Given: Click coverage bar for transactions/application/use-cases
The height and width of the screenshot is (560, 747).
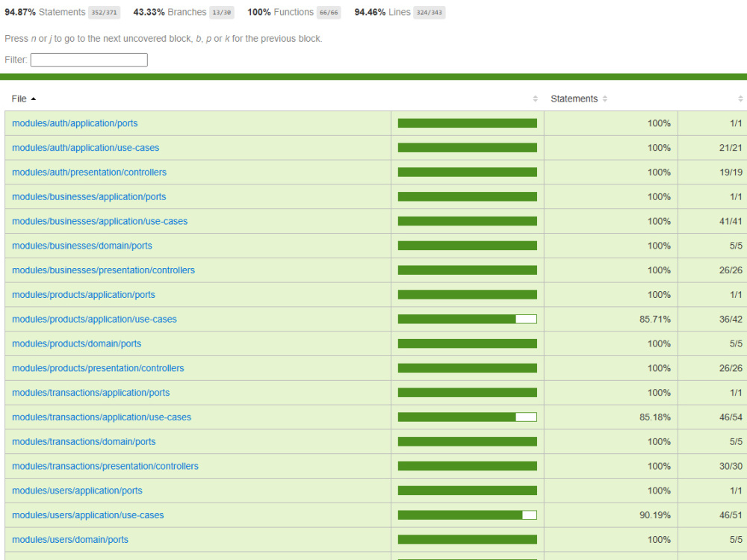Looking at the screenshot, I should point(468,417).
